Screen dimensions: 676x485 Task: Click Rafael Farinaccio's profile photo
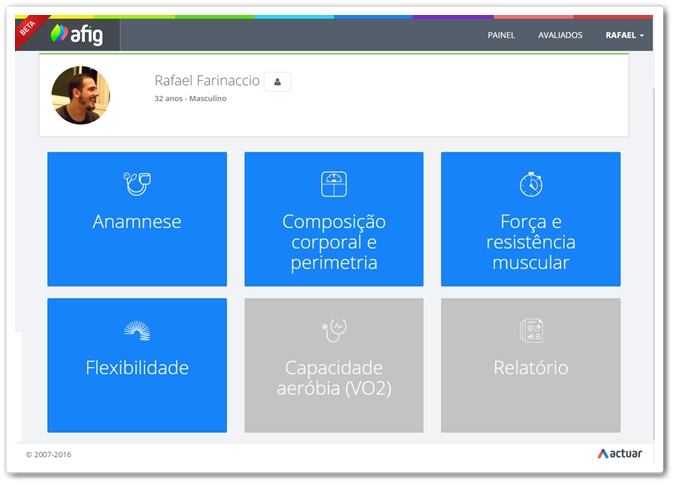(81, 95)
